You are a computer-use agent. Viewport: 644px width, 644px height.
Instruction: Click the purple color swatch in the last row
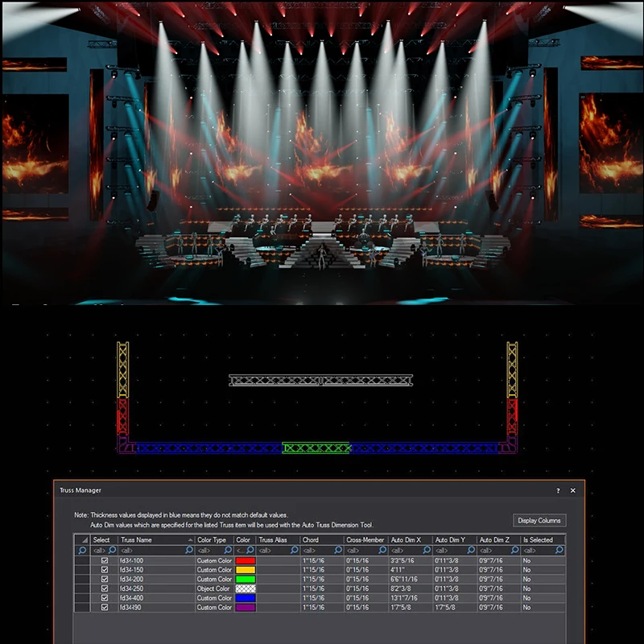[246, 608]
